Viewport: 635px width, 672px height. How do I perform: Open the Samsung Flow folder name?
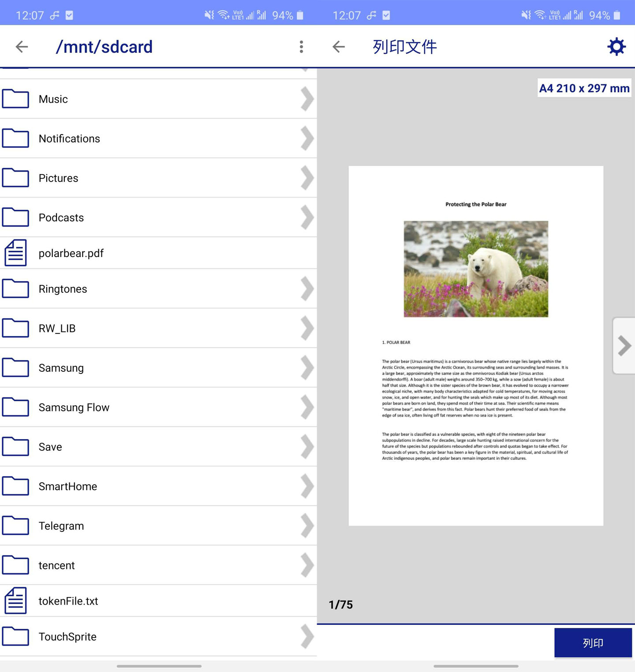click(x=74, y=407)
